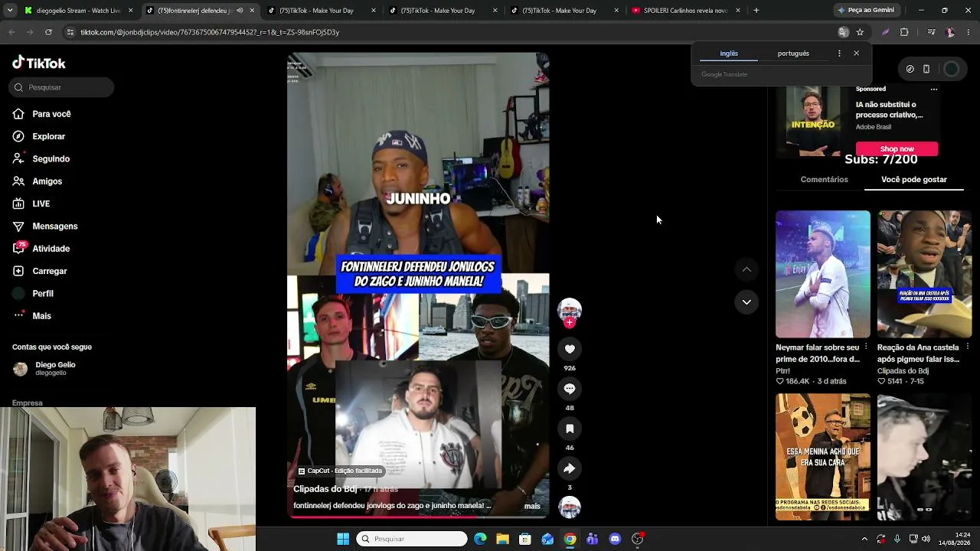Open Atividade notifications
The width and height of the screenshot is (980, 551).
[x=41, y=249]
